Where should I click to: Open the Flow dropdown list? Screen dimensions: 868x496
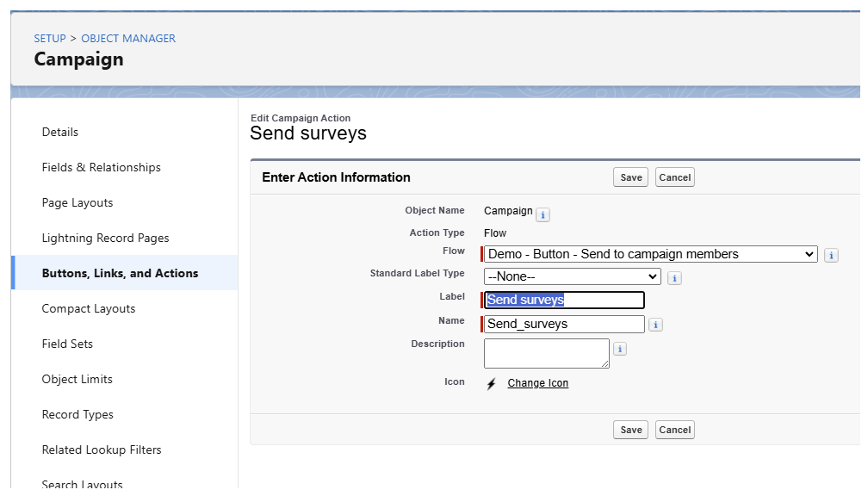pyautogui.click(x=650, y=254)
